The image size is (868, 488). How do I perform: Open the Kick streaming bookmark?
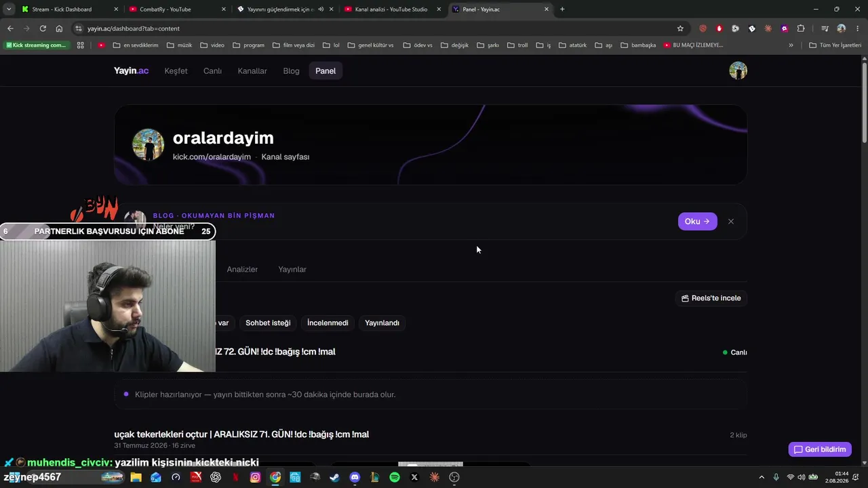click(x=36, y=45)
